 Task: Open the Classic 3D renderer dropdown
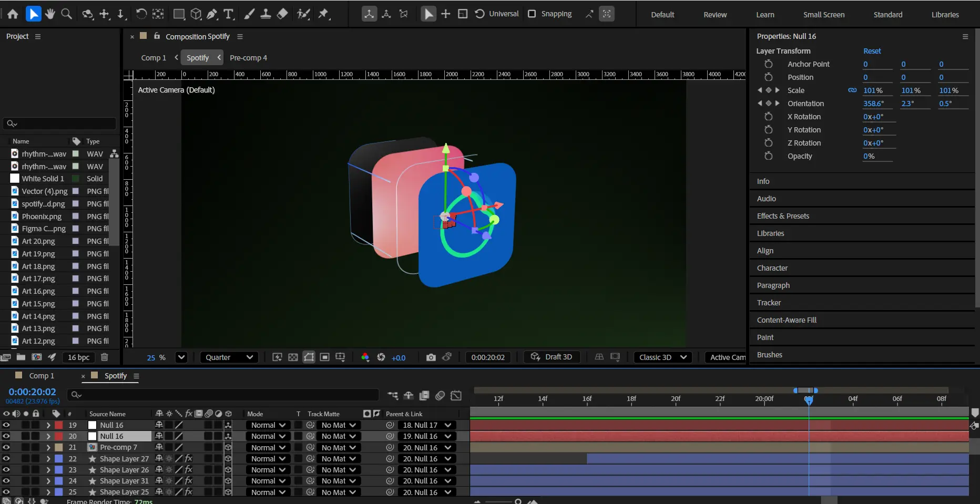pyautogui.click(x=662, y=357)
